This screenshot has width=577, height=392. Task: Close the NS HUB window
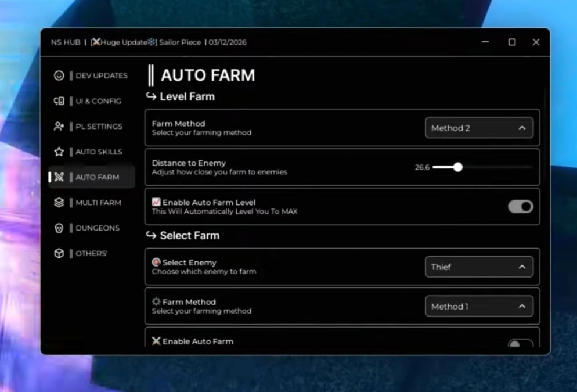pyautogui.click(x=536, y=42)
